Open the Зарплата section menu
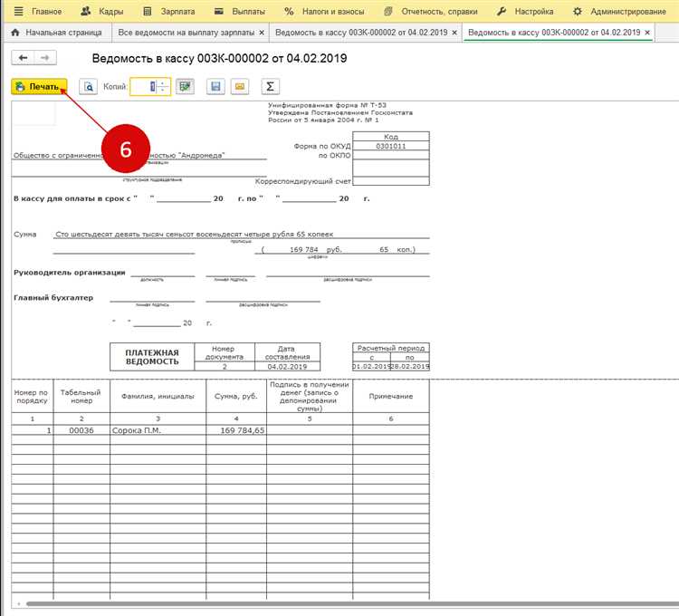The image size is (679, 616). pyautogui.click(x=180, y=12)
